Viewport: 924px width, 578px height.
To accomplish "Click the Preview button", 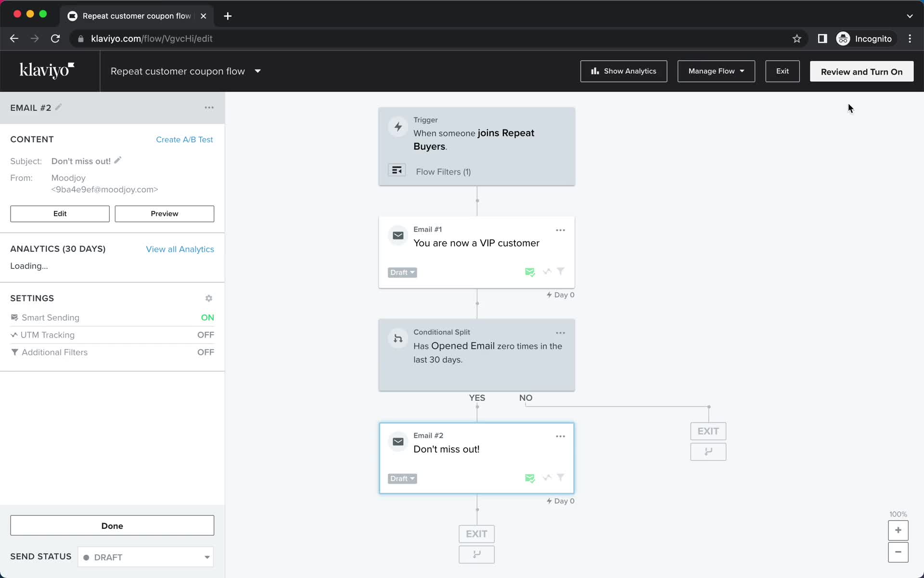I will [x=164, y=214].
